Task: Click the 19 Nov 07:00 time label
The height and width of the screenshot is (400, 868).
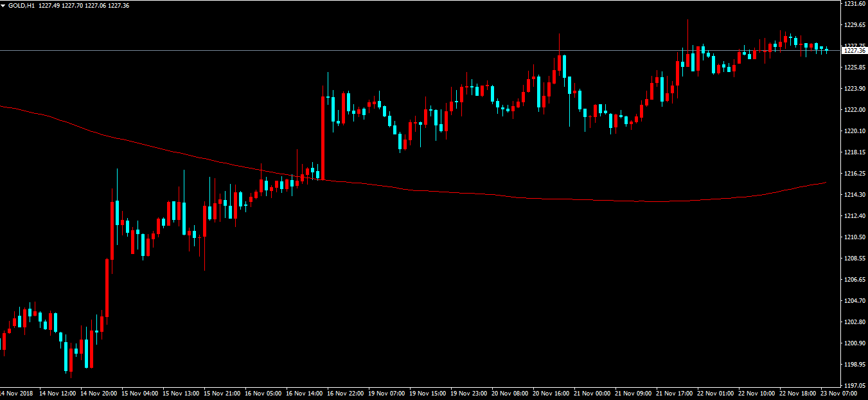Action: tap(386, 393)
